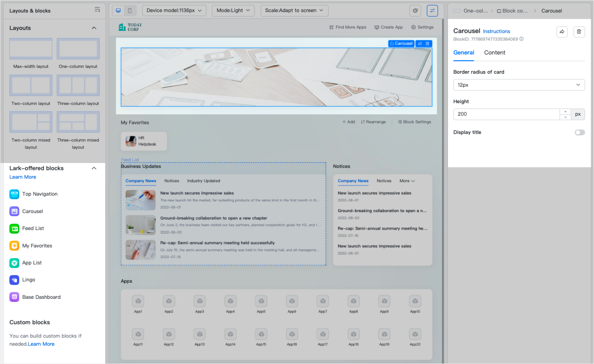Switch to mobile preview icon
Image resolution: width=594 pixels, height=364 pixels.
click(130, 10)
